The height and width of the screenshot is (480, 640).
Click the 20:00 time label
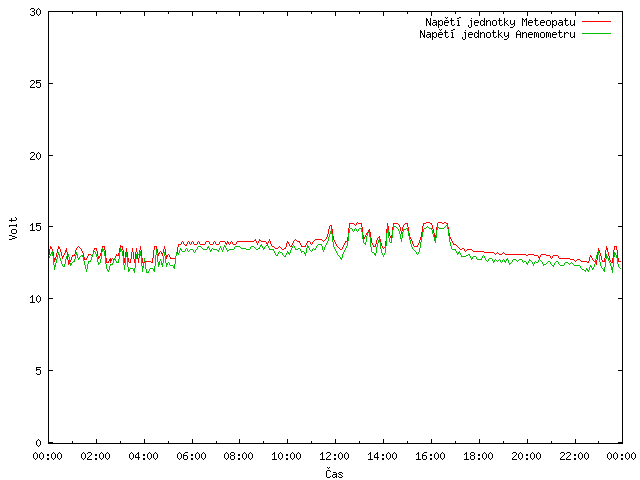click(527, 456)
